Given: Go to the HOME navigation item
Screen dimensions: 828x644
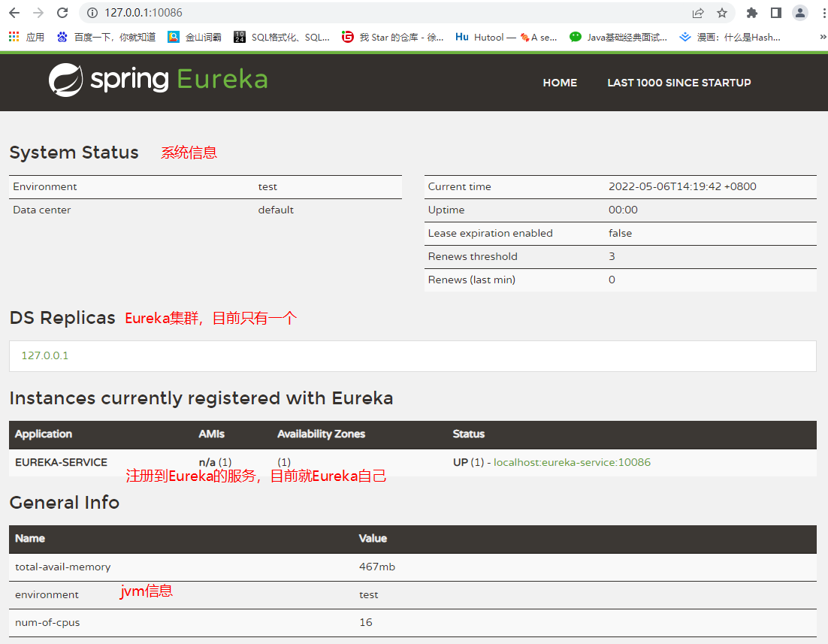Looking at the screenshot, I should click(x=560, y=83).
